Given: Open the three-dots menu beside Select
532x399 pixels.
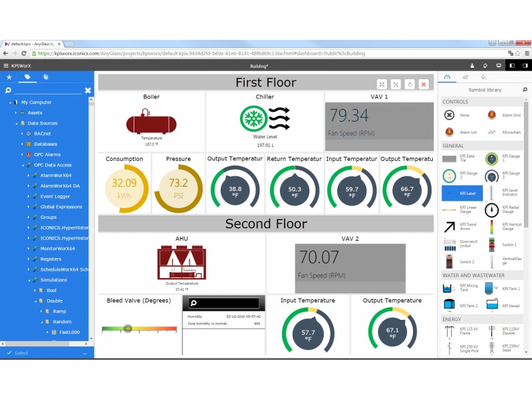Looking at the screenshot, I should click(85, 354).
